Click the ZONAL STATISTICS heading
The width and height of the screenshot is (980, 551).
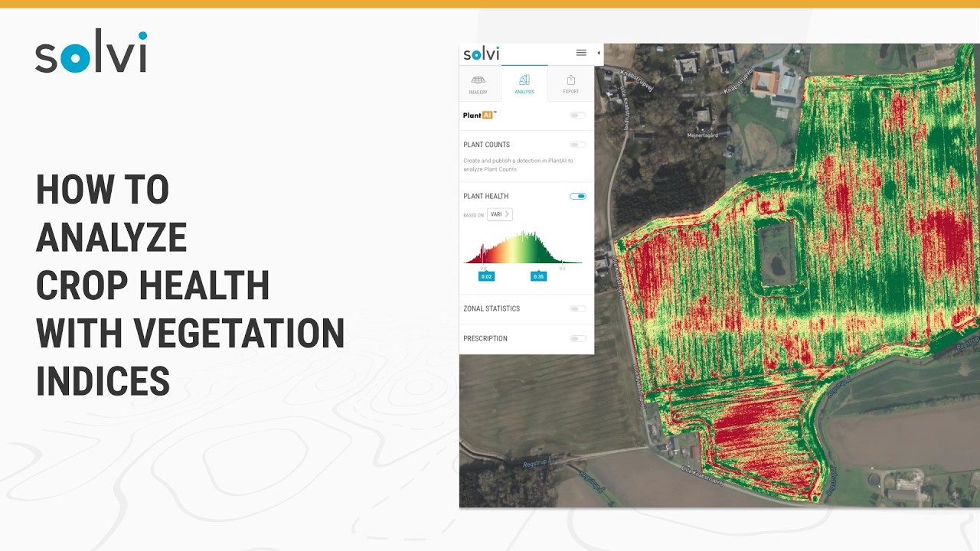(x=492, y=308)
